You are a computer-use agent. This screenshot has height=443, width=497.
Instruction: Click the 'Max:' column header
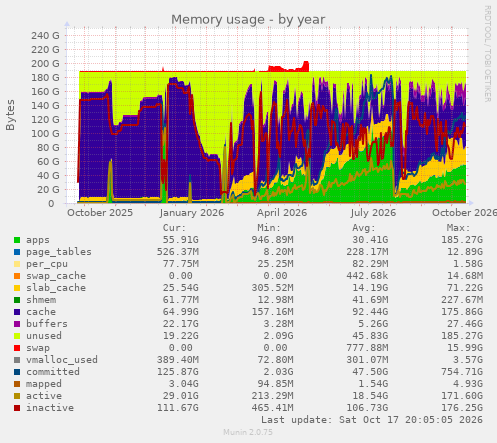click(x=458, y=228)
